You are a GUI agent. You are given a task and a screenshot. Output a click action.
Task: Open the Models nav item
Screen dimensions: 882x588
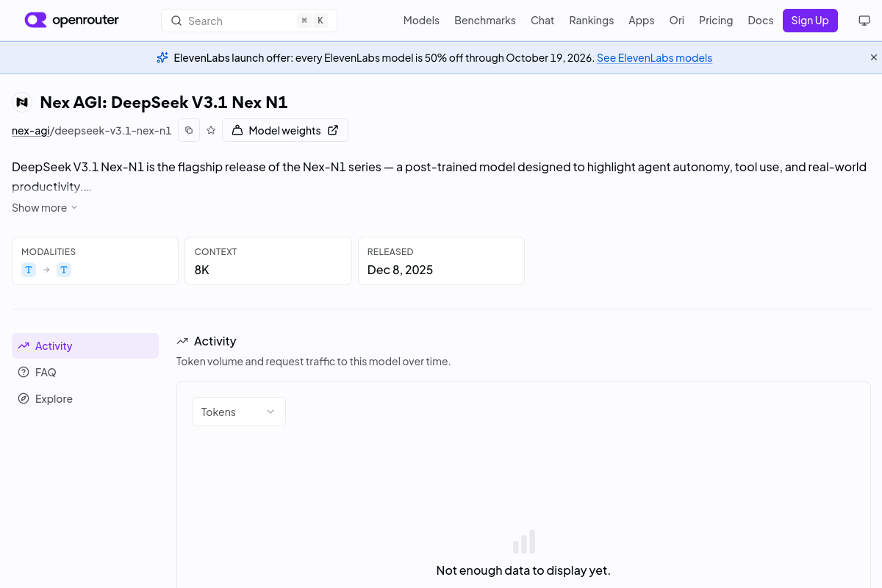click(x=421, y=21)
